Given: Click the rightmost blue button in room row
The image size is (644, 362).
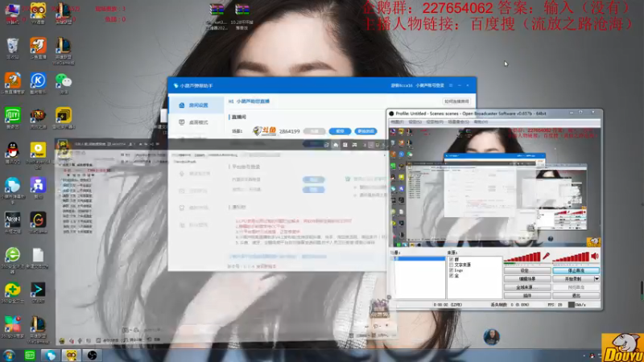Looking at the screenshot, I should 365,131.
